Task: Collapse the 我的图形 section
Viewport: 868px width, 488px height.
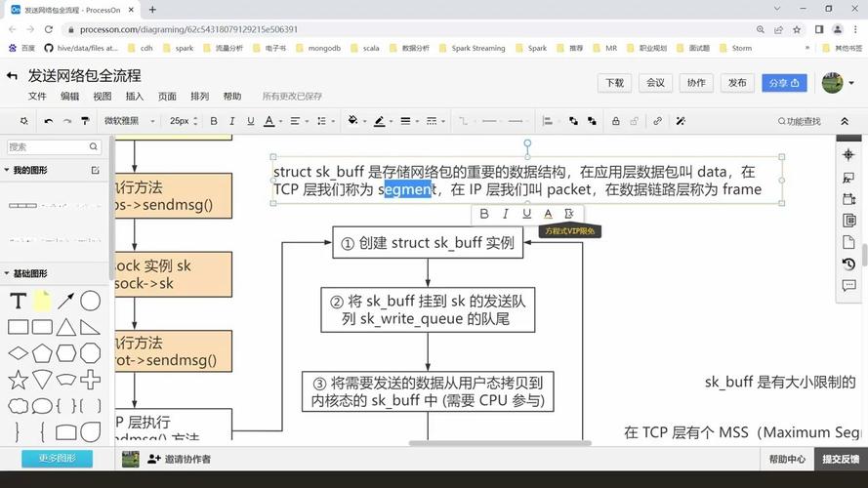Action: pyautogui.click(x=7, y=171)
